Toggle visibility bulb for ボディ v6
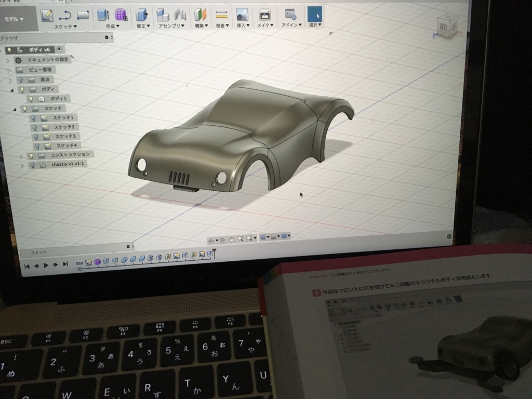 tap(9, 50)
